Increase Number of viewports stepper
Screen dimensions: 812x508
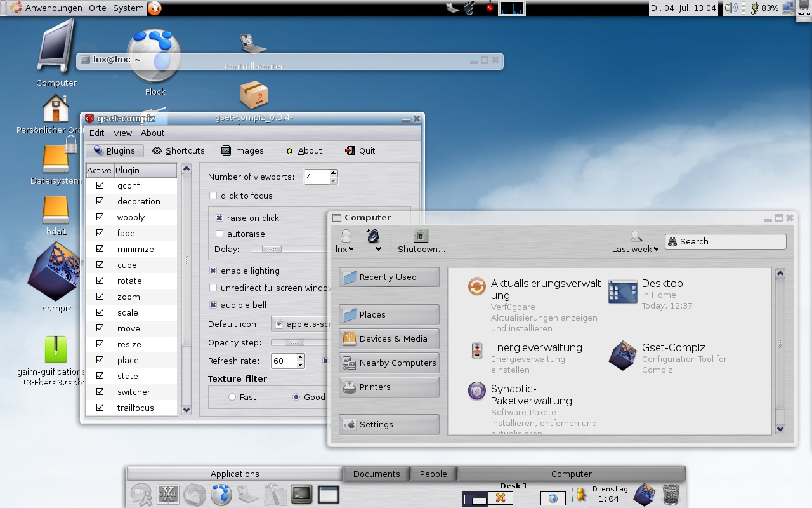click(x=334, y=173)
